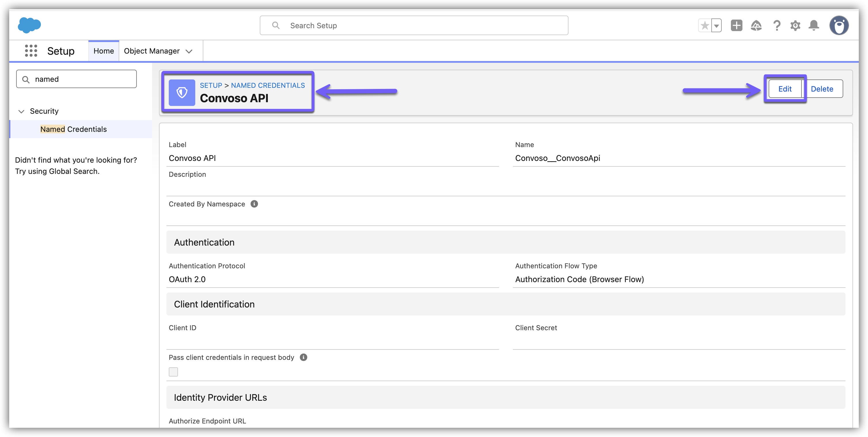Open the App Launcher dots grid
Image resolution: width=868 pixels, height=437 pixels.
point(31,51)
